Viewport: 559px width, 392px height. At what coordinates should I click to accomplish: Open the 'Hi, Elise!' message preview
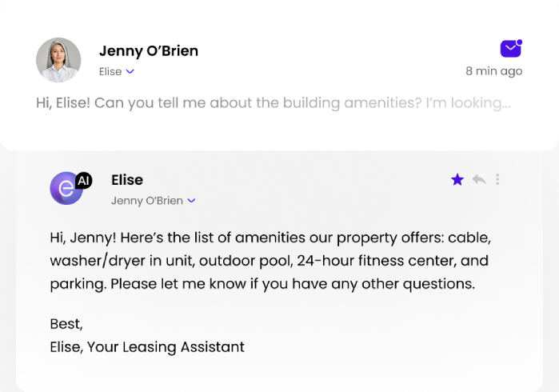pos(273,103)
